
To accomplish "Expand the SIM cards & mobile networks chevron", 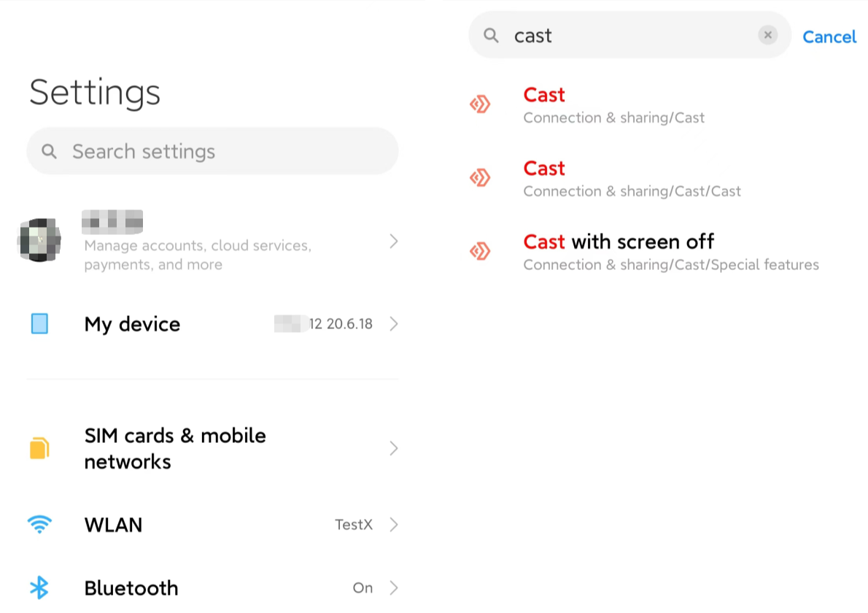I will [x=394, y=448].
